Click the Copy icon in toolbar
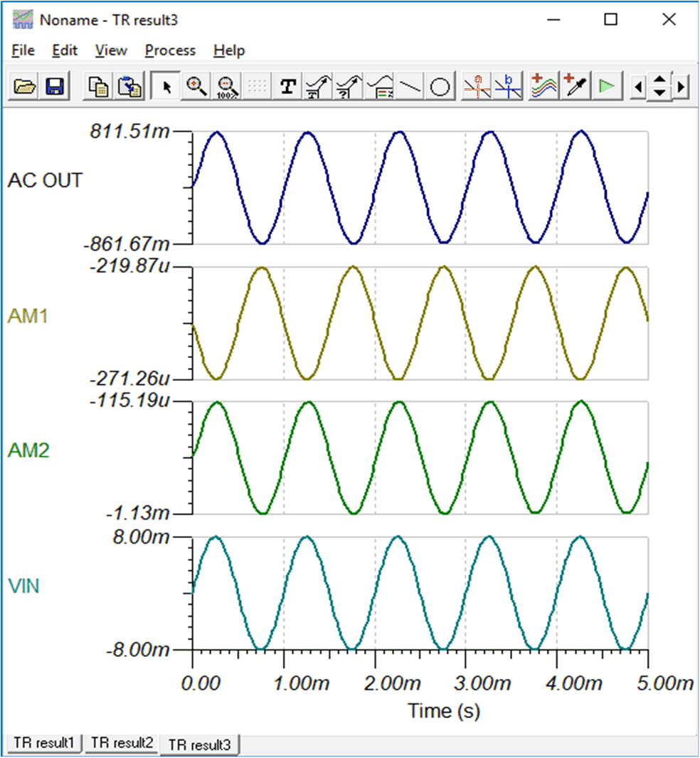Viewport: 700px width, 758px height. 98,87
